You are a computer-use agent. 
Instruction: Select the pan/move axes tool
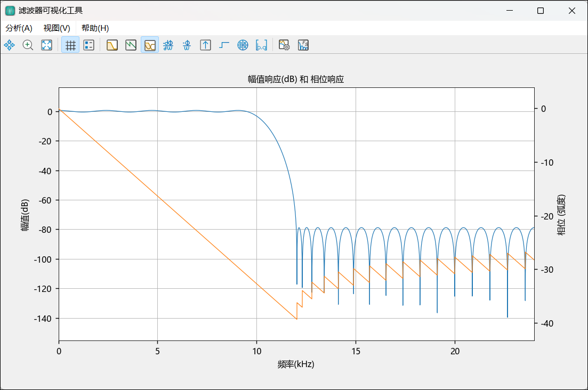point(10,45)
